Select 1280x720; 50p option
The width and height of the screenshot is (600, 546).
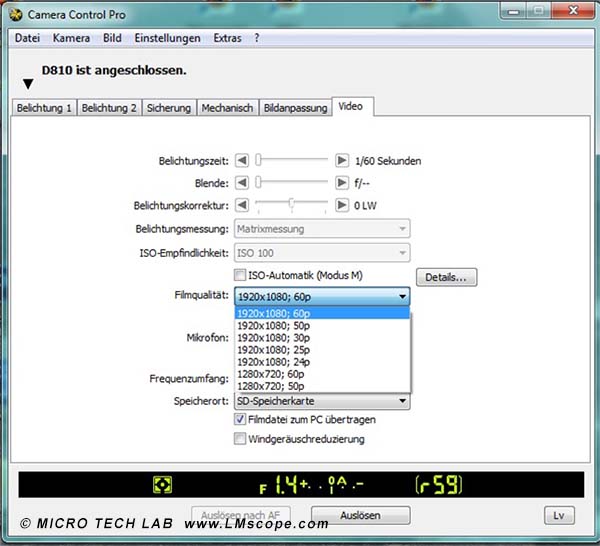(322, 386)
